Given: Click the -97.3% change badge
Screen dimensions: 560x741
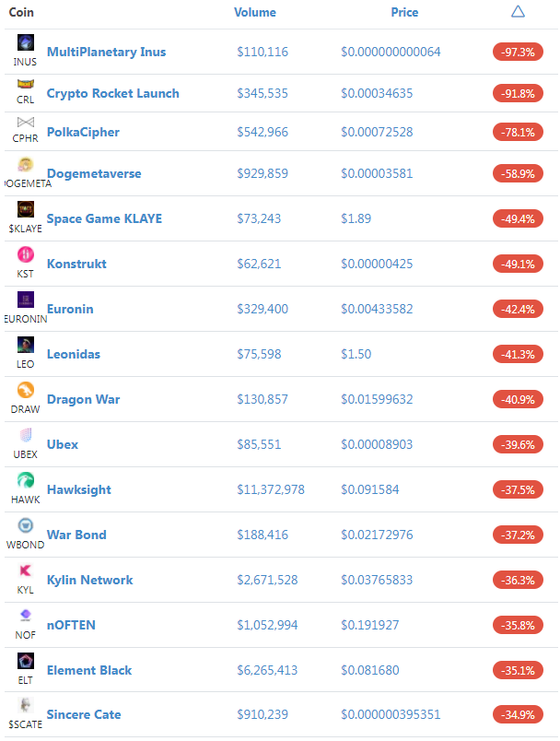Looking at the screenshot, I should click(518, 52).
